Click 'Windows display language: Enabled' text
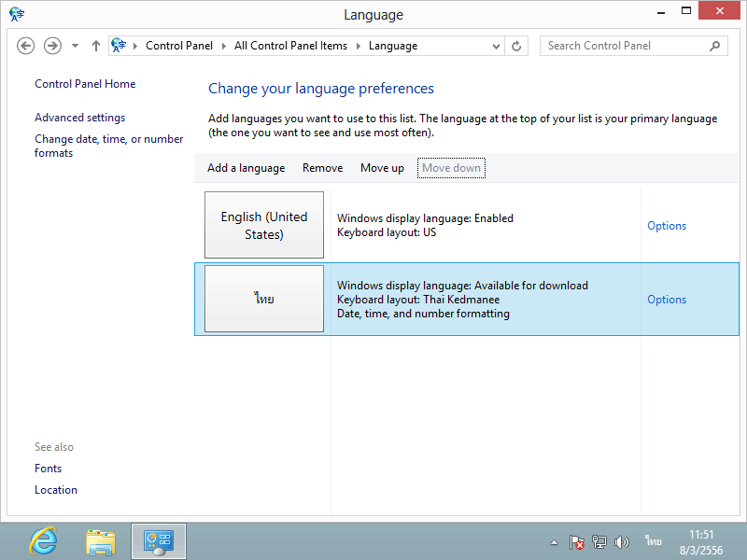This screenshot has height=560, width=747. coord(425,218)
